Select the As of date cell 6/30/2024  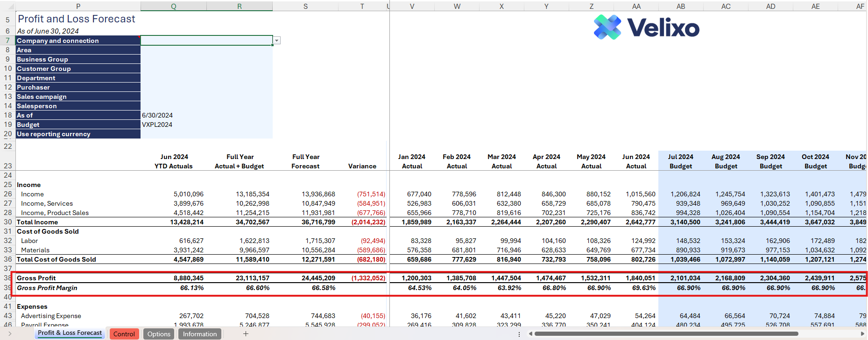(206, 115)
